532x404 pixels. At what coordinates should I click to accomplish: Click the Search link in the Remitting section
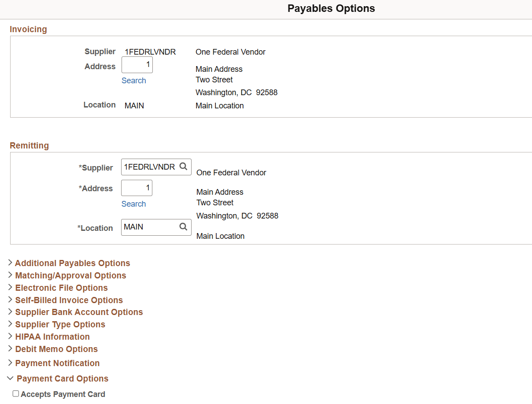[133, 204]
